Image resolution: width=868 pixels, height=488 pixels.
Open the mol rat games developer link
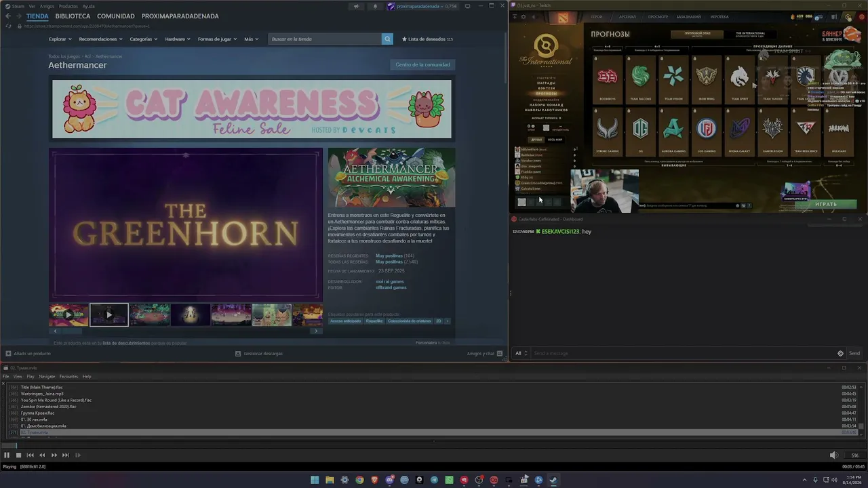click(x=390, y=281)
